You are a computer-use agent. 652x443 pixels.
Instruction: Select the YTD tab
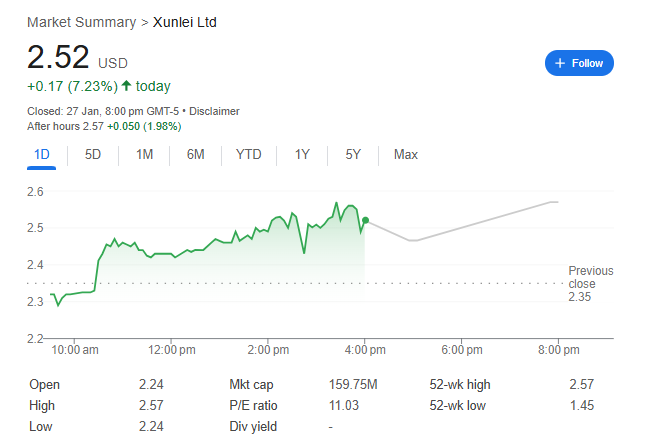[248, 154]
